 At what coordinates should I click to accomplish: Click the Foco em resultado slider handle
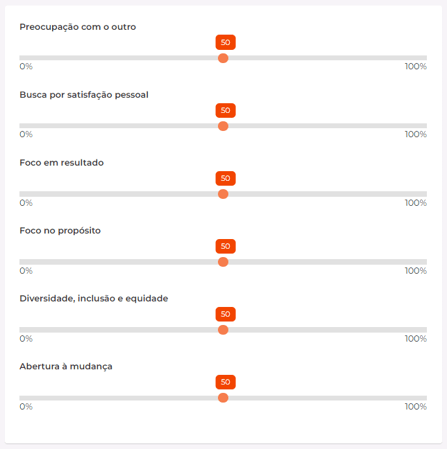point(223,194)
